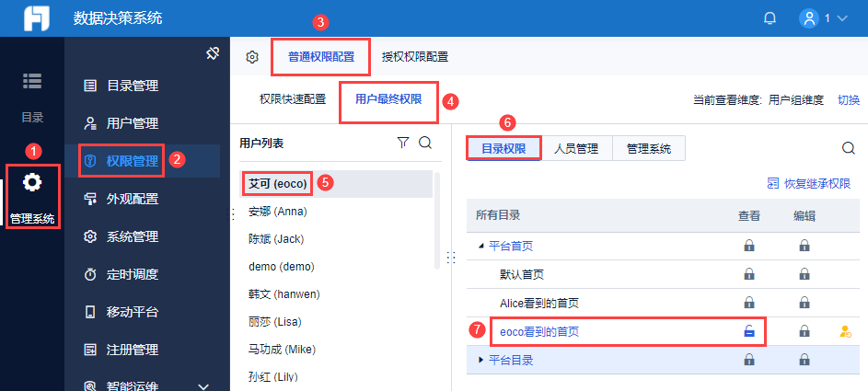This screenshot has height=391, width=868.
Task: Open the 目录 list icon in left rail
Action: pos(32,81)
